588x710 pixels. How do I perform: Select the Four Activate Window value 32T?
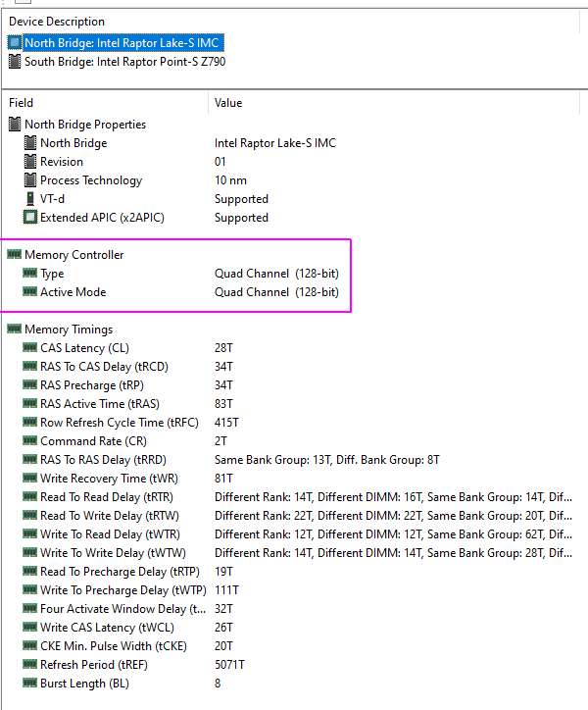point(223,609)
